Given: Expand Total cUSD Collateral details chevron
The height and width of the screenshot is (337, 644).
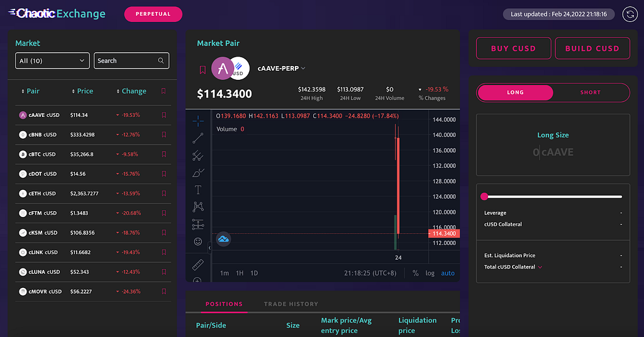Looking at the screenshot, I should coord(540,267).
